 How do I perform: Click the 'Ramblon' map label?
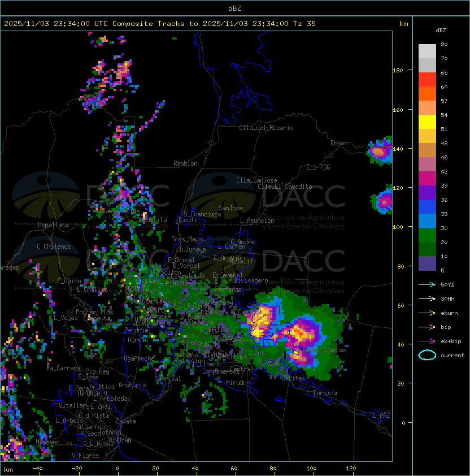click(x=185, y=163)
